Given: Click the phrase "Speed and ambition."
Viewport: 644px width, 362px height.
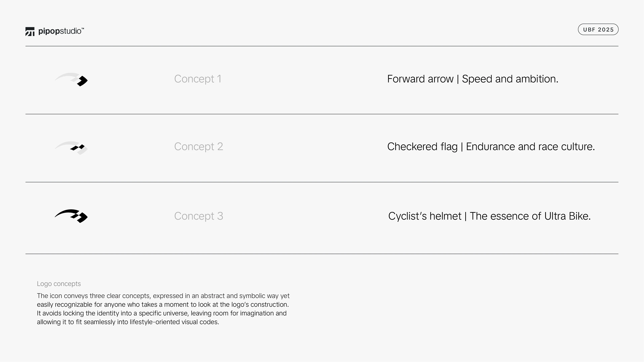Looking at the screenshot, I should [510, 79].
